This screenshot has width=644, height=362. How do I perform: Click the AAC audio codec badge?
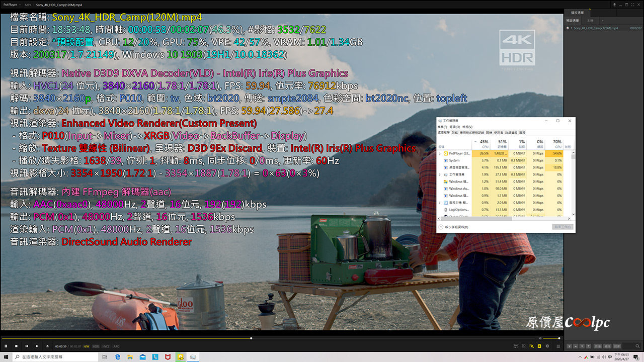(116, 346)
